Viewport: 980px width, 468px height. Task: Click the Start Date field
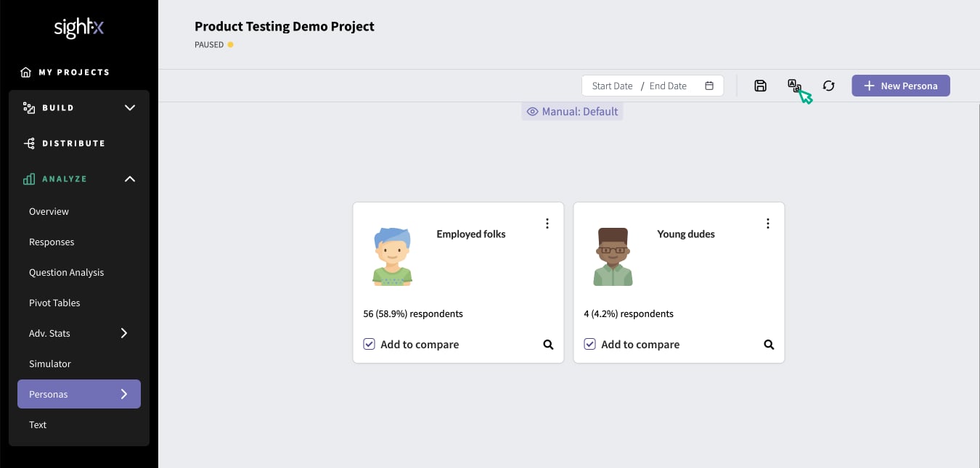(x=612, y=86)
